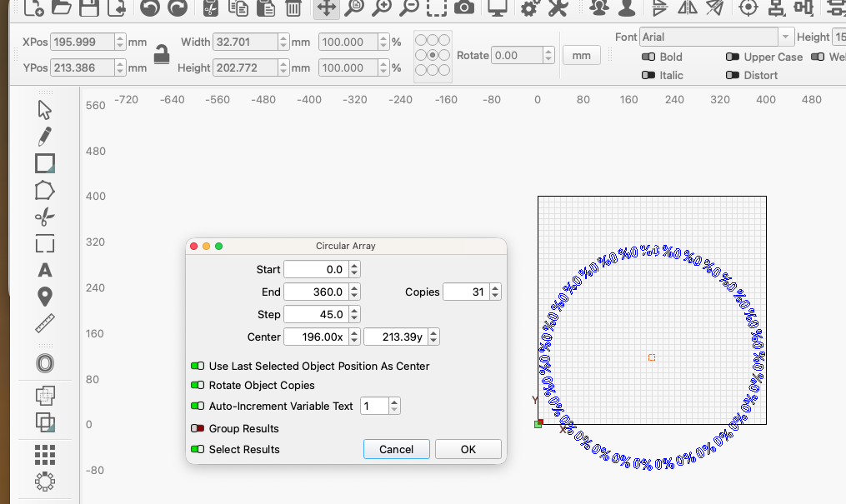Image resolution: width=846 pixels, height=504 pixels.
Task: Increase the Copies value with its stepper
Action: pyautogui.click(x=495, y=288)
